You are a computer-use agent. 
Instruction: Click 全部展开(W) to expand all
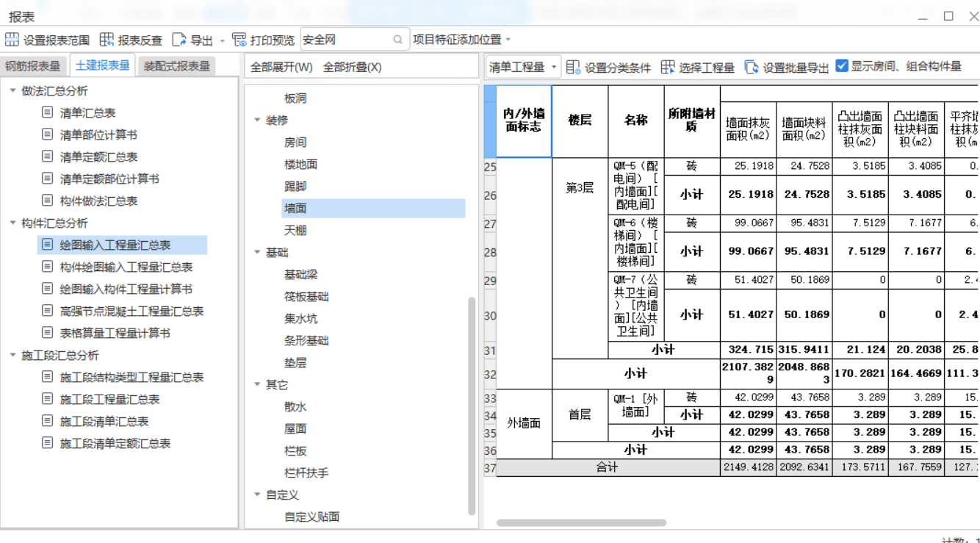(281, 67)
